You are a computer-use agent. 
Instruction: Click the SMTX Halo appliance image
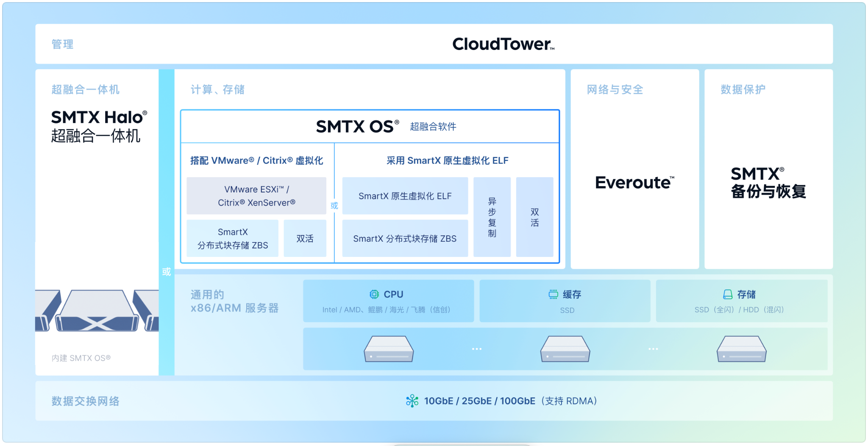click(x=97, y=311)
